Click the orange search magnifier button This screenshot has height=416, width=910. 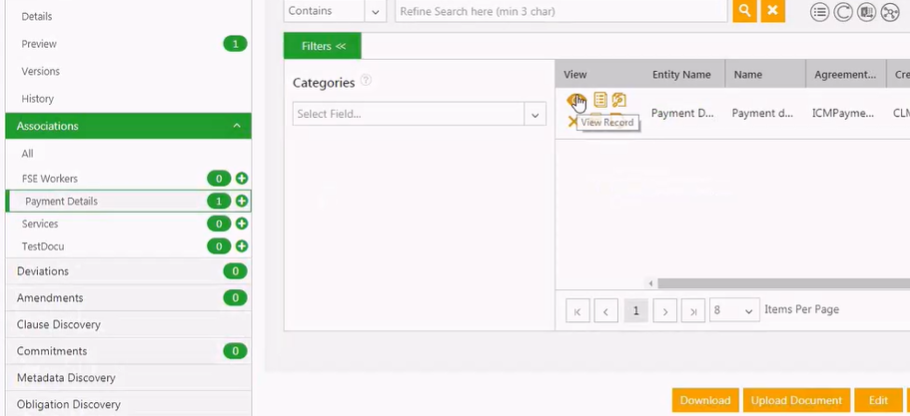744,11
